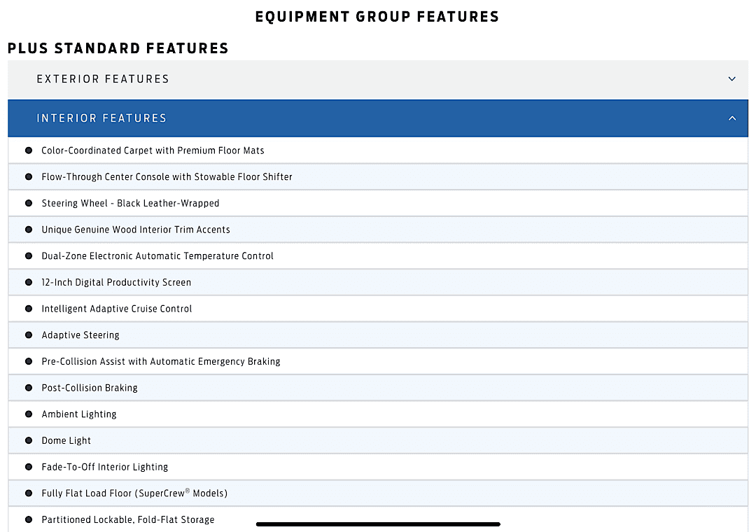Image resolution: width=756 pixels, height=532 pixels.
Task: Click bullet beside Flow-Through Center Console
Action: pyautogui.click(x=29, y=177)
